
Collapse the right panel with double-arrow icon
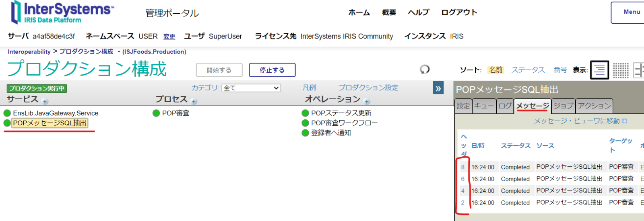pyautogui.click(x=438, y=88)
